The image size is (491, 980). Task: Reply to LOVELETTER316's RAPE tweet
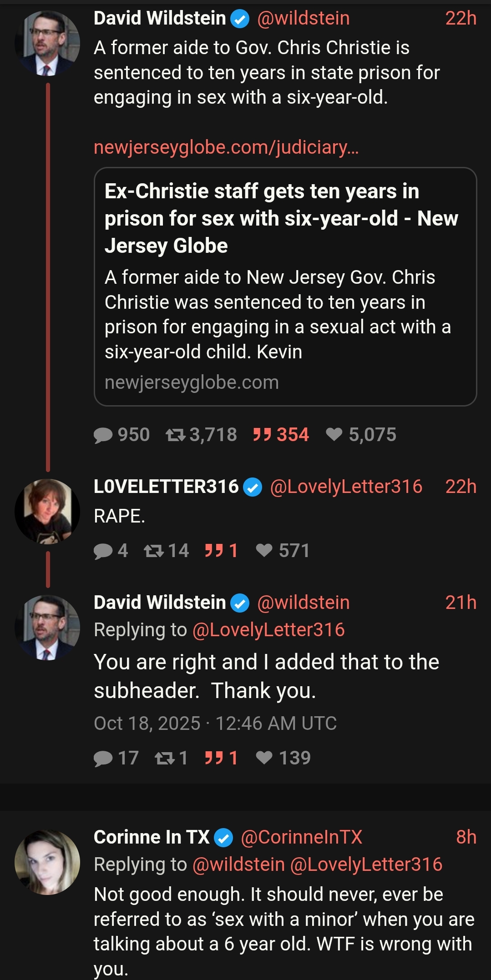111,551
